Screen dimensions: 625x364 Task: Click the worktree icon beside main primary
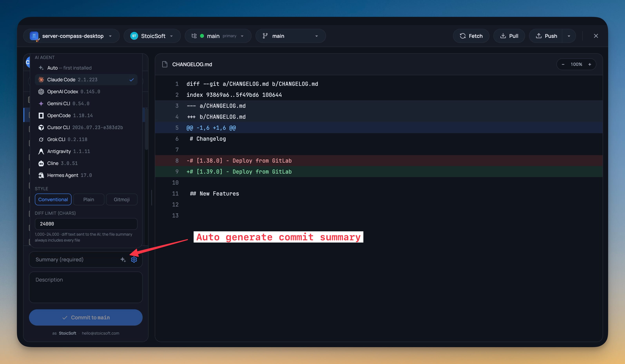[194, 36]
